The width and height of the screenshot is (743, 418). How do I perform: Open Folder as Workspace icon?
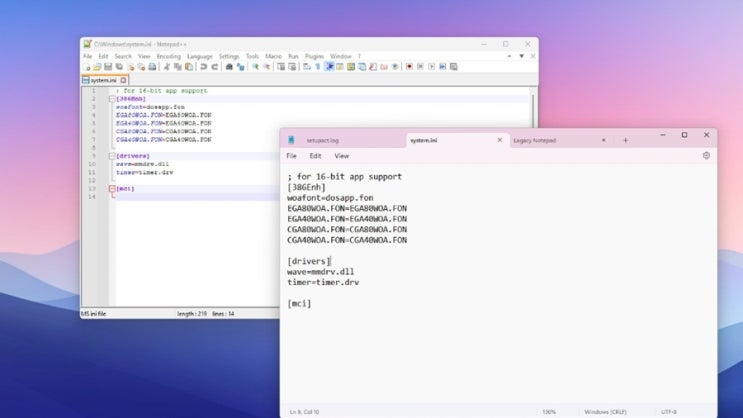[x=384, y=67]
